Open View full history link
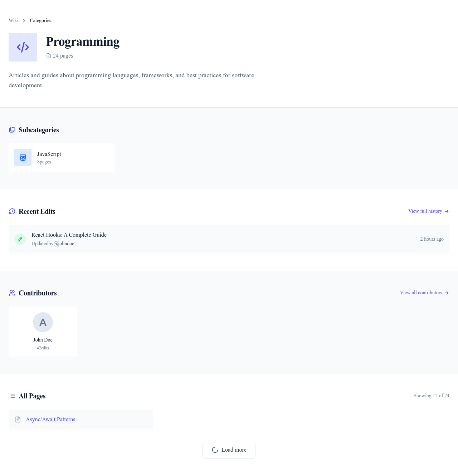The width and height of the screenshot is (458, 476). click(x=425, y=211)
